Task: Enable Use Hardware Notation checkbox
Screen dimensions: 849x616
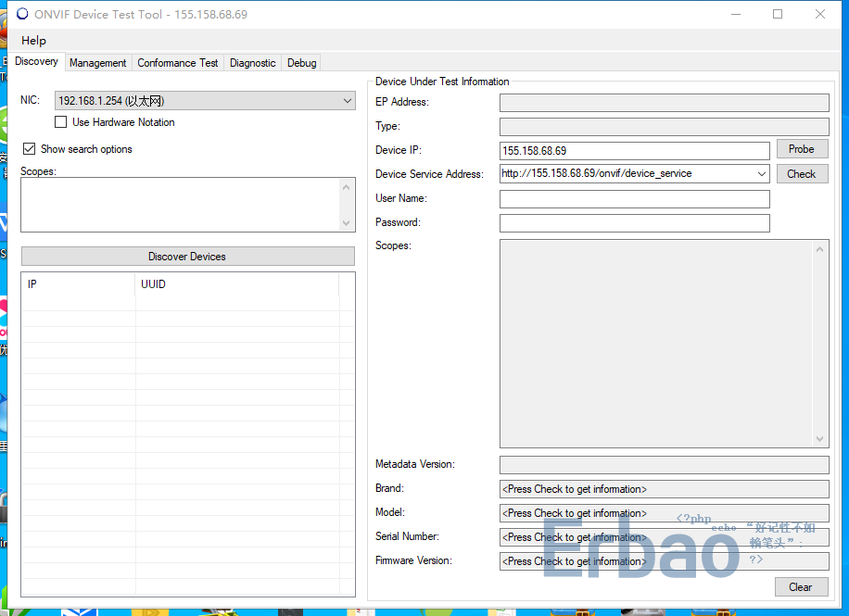Action: pyautogui.click(x=60, y=122)
